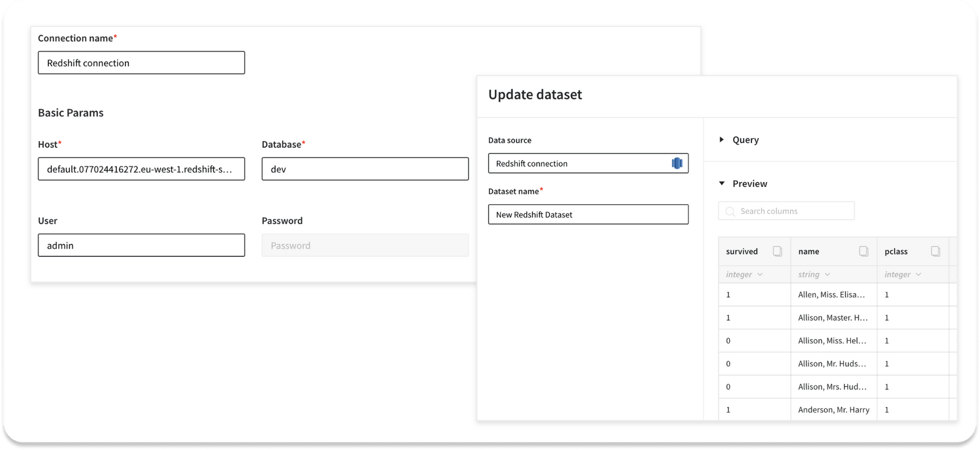Copy the survived column name icon
The height and width of the screenshot is (450, 980).
click(777, 251)
